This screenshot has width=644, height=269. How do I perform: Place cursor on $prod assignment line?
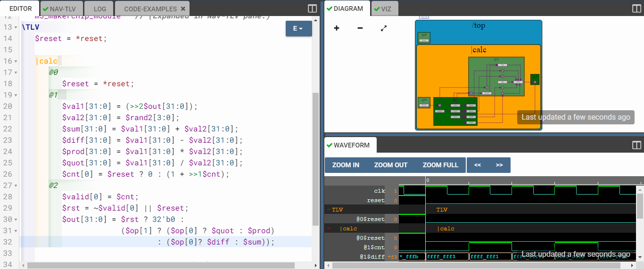(152, 152)
